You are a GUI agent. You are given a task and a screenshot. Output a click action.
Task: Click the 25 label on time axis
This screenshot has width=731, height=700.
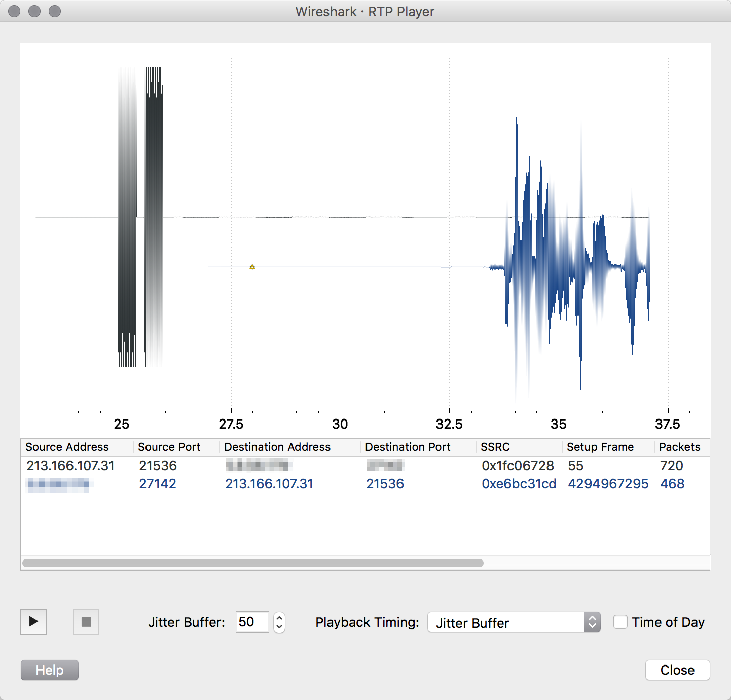click(x=122, y=424)
